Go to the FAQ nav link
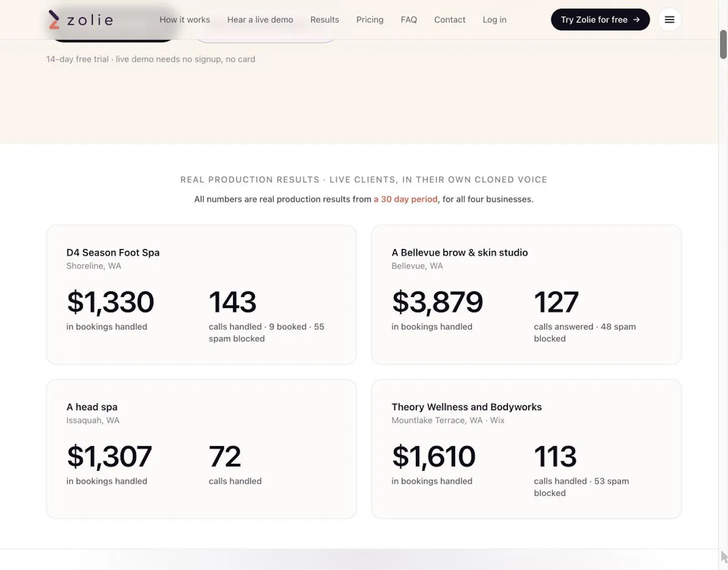Viewport: 728px width, 570px height. point(409,20)
